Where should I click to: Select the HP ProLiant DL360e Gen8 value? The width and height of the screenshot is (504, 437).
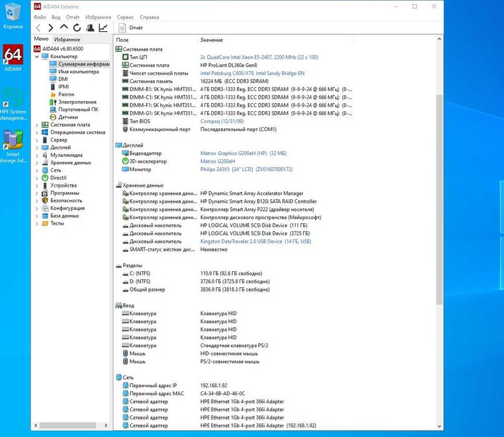point(228,66)
